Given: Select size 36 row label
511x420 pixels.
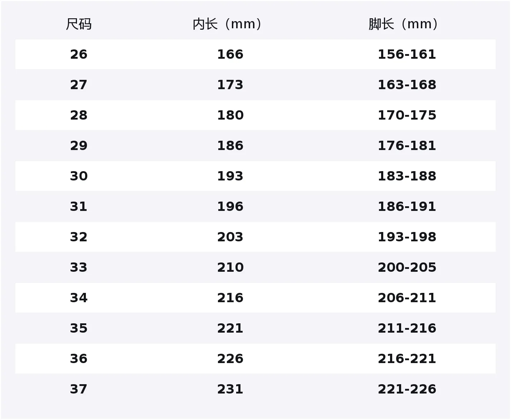Looking at the screenshot, I should point(79,359).
